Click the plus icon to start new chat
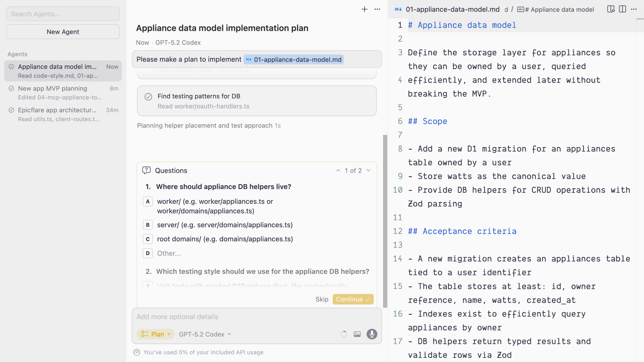This screenshot has width=644, height=362. [364, 9]
